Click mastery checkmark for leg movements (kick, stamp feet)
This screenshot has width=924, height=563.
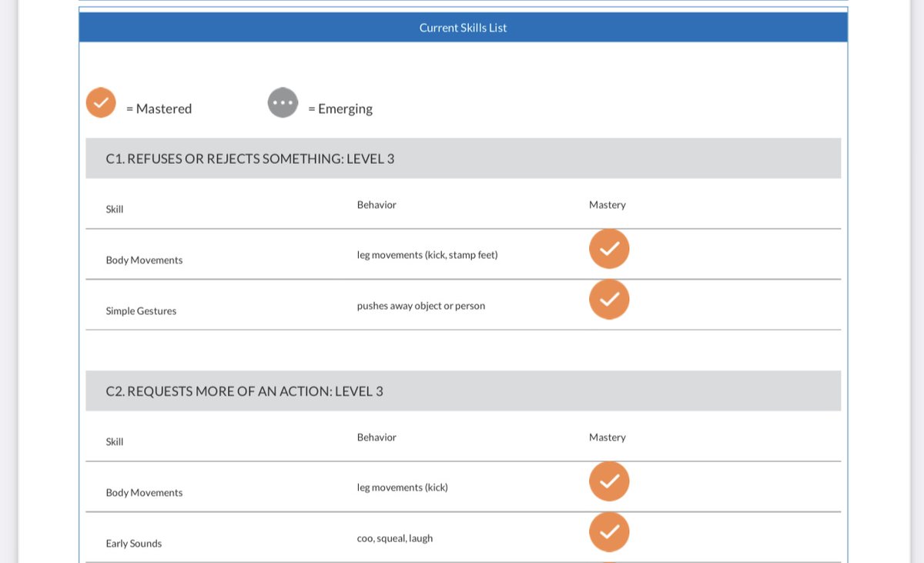(609, 249)
